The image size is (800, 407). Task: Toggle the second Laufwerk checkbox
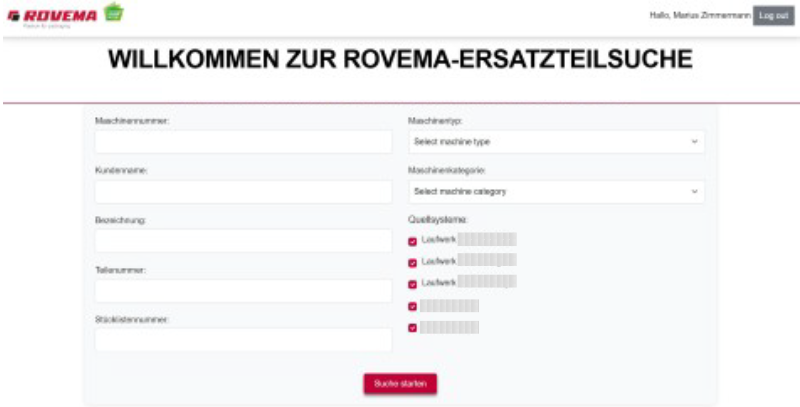pos(412,263)
